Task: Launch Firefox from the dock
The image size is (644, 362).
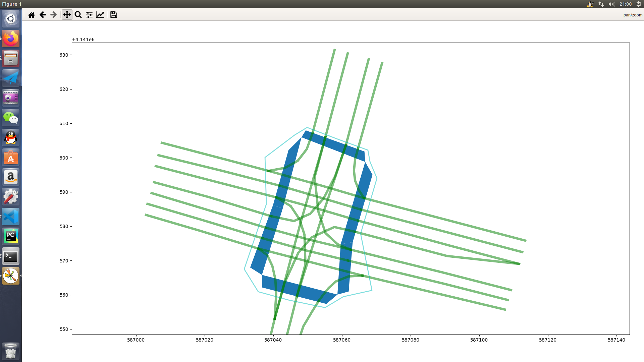Action: (x=11, y=39)
